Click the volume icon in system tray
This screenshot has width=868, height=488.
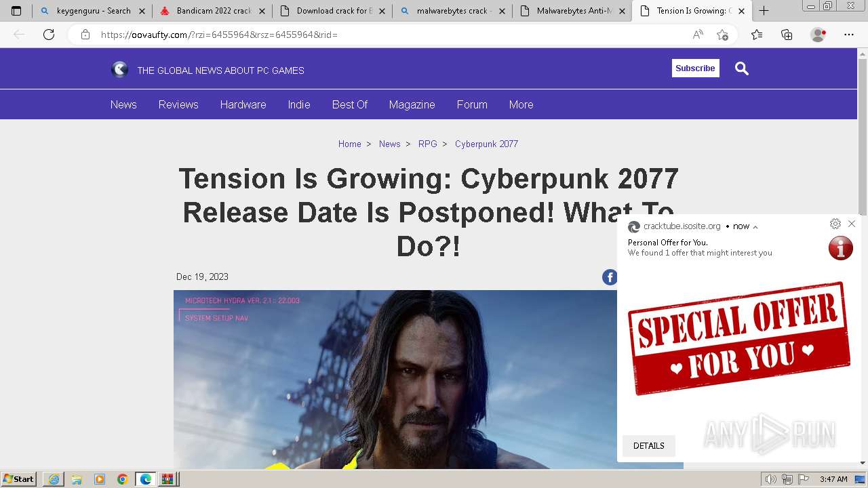(771, 479)
